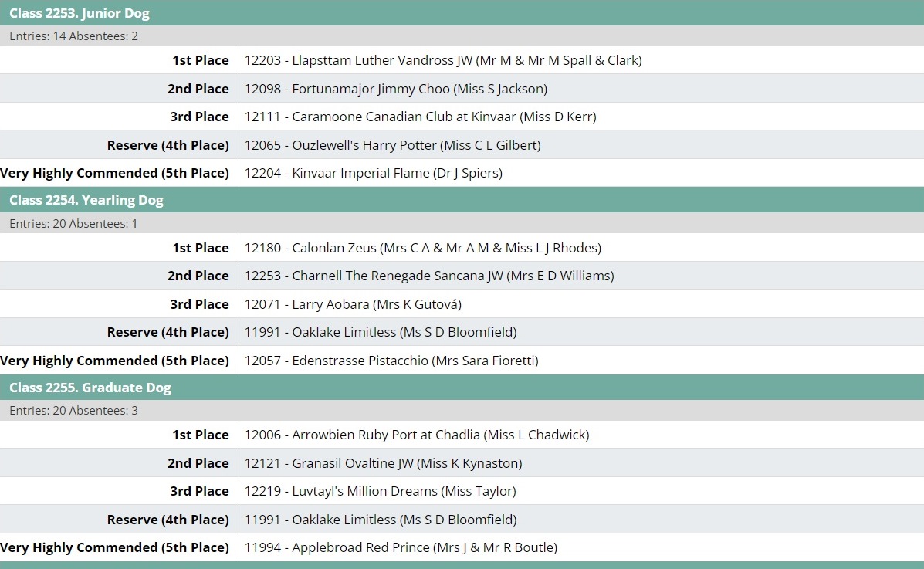Click Arrowbien Ruby Port at Chadlia

click(417, 435)
